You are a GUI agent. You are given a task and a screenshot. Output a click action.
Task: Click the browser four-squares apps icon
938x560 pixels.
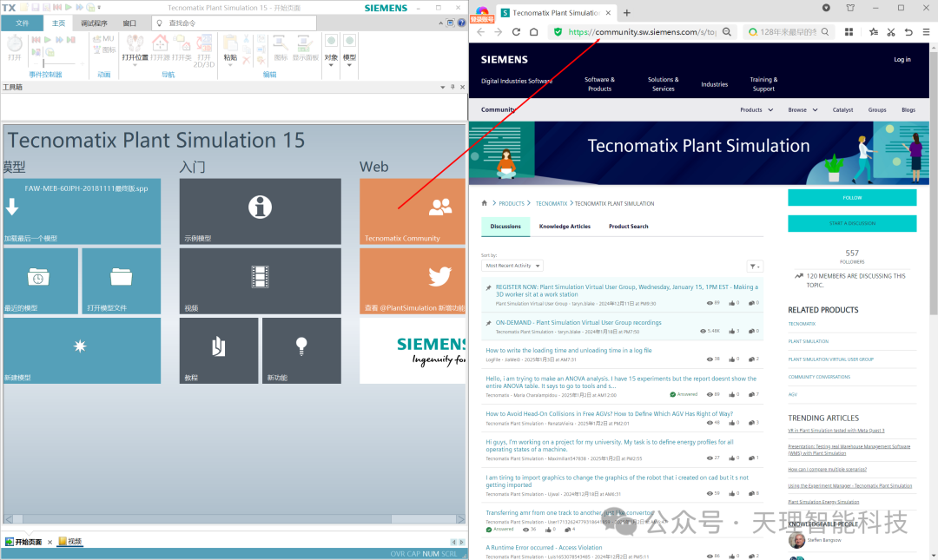click(x=849, y=32)
